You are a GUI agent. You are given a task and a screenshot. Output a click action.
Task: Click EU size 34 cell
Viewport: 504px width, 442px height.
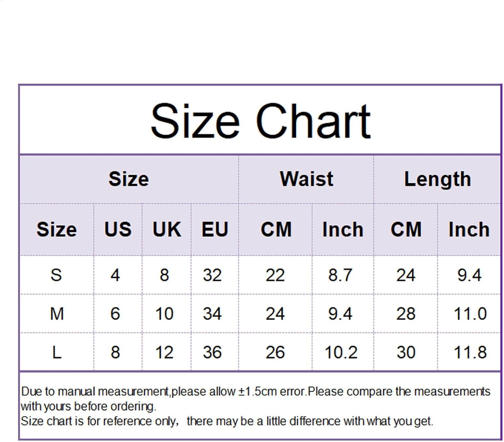[x=212, y=314]
